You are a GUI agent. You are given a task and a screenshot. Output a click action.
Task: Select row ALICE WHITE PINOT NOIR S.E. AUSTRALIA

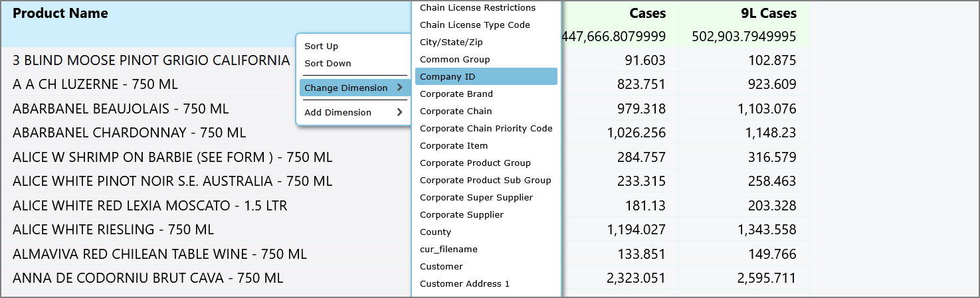tap(173, 181)
